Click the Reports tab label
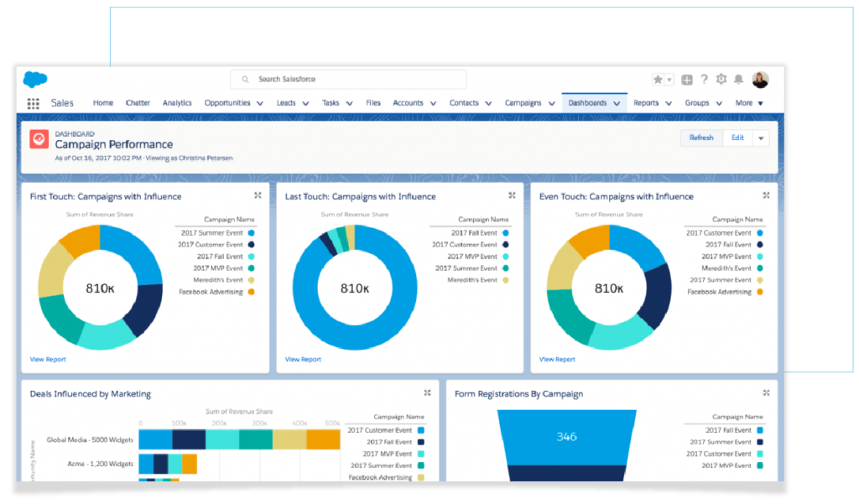 pos(646,103)
